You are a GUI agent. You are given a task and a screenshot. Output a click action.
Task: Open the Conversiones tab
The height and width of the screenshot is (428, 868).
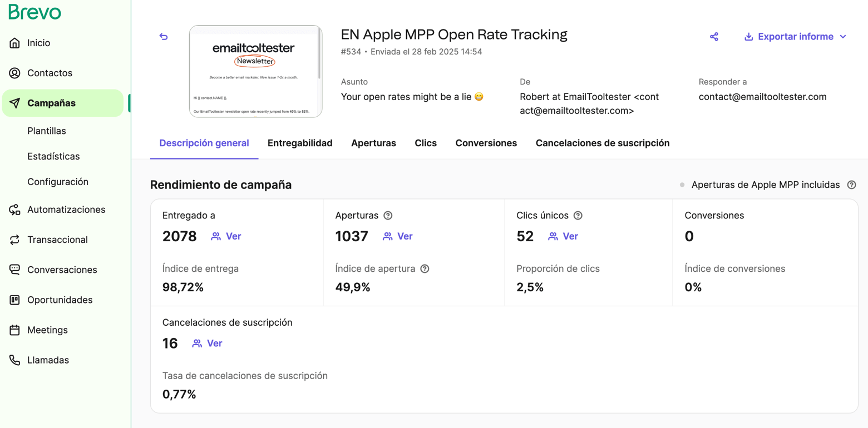click(486, 143)
